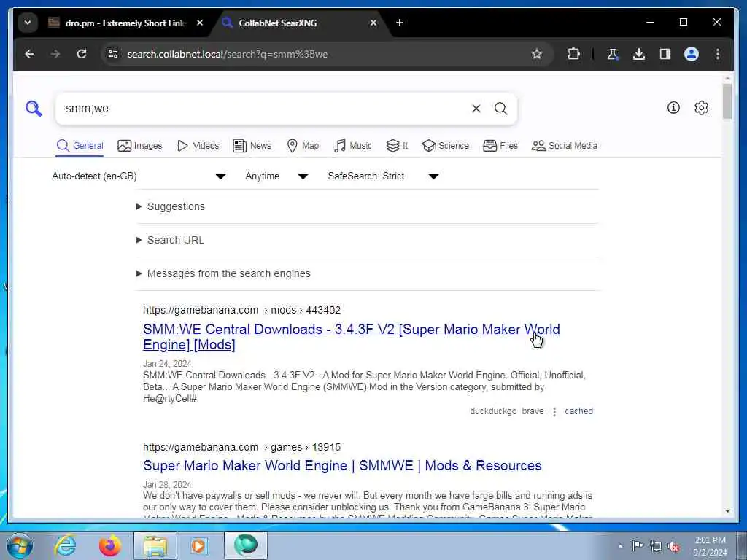Open Windows Explorer folder in taskbar
Image resolution: width=747 pixels, height=560 pixels.
pos(155,545)
